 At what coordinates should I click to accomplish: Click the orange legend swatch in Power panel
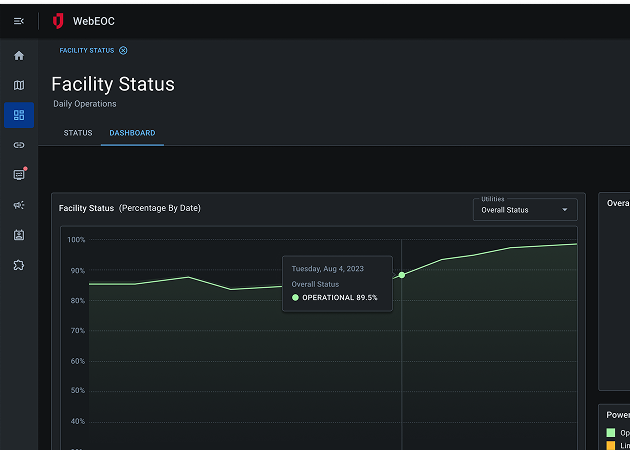[x=611, y=446]
